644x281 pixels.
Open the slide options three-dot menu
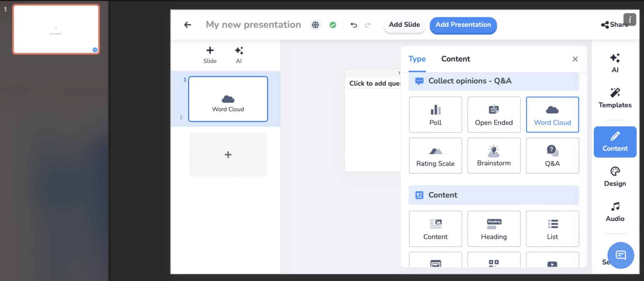[x=181, y=117]
